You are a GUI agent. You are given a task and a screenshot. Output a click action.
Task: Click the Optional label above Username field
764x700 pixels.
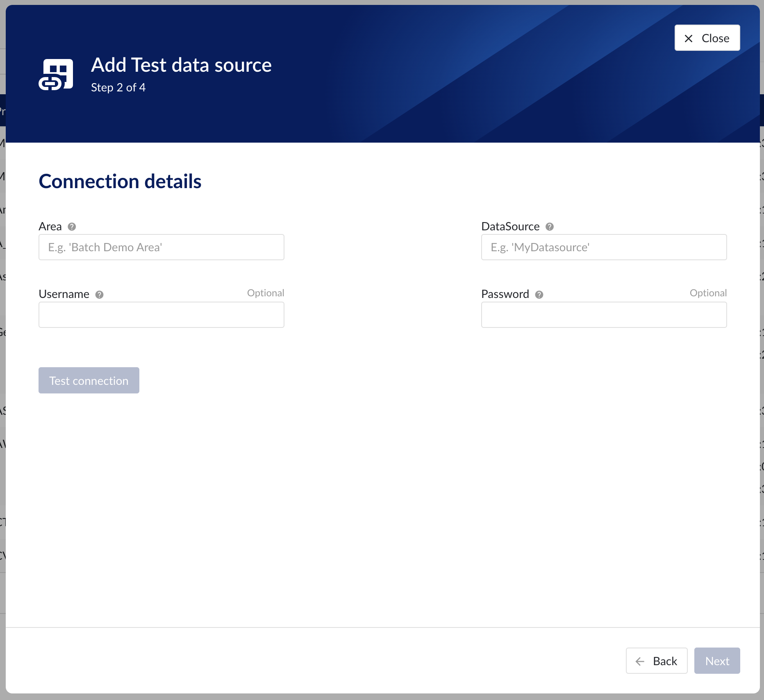click(265, 293)
